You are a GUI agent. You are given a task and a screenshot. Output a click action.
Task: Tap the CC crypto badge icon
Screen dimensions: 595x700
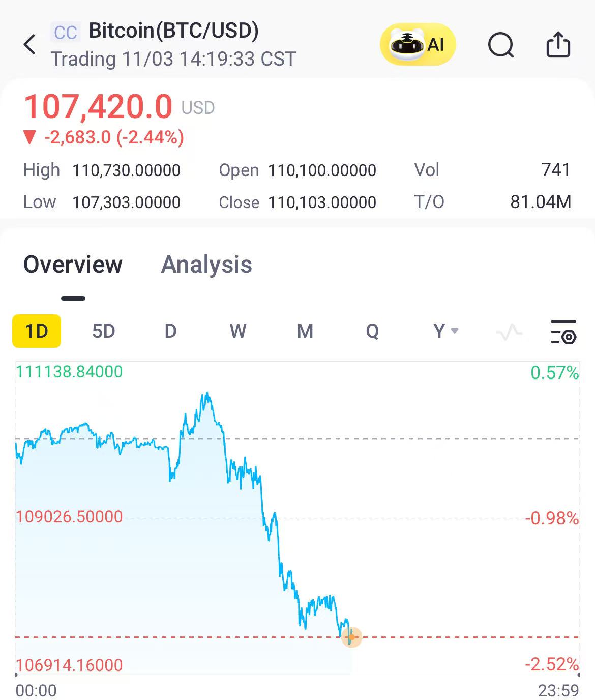coord(66,33)
